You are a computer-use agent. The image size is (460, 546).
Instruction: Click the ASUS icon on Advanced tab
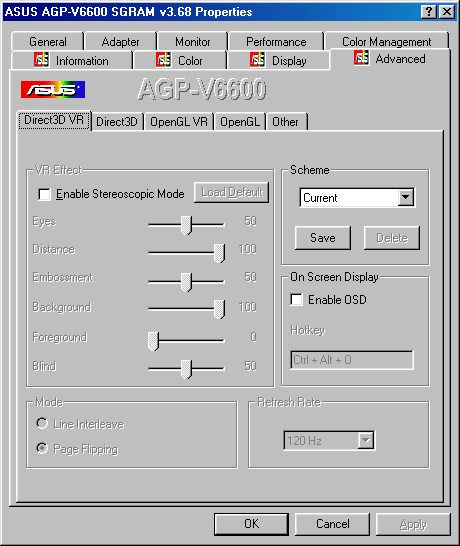361,58
